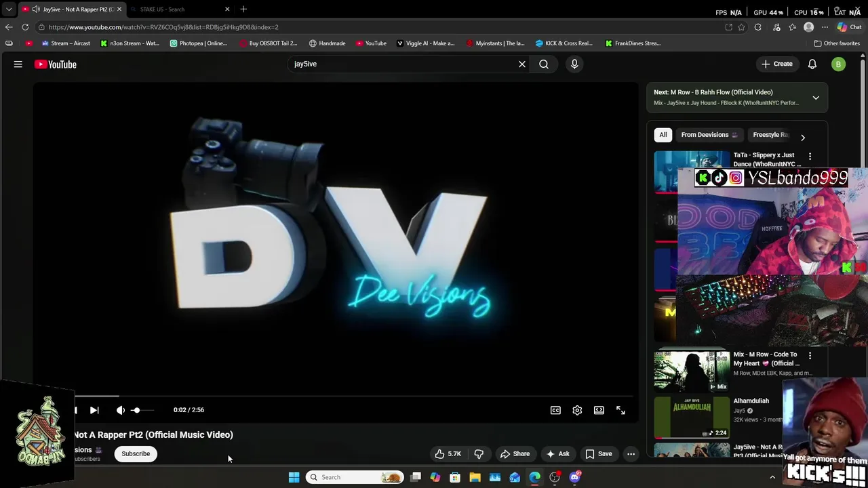Show more filter chips with arrow
This screenshot has width=868, height=488.
803,138
